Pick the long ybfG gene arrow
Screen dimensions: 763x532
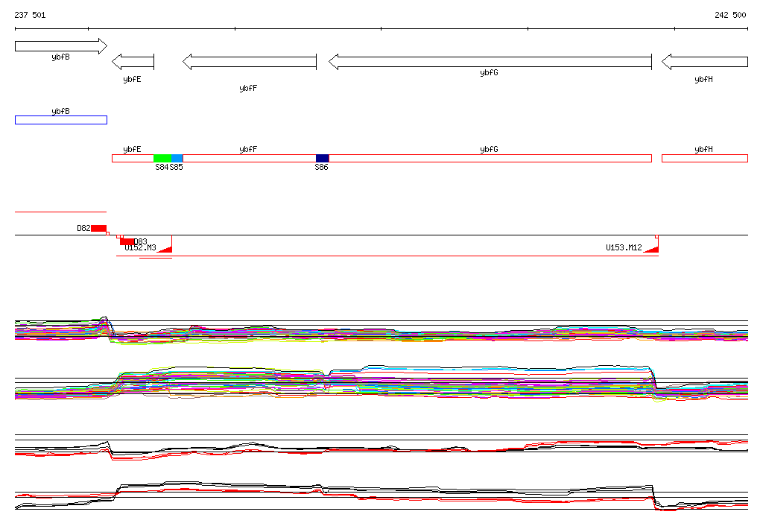point(490,62)
